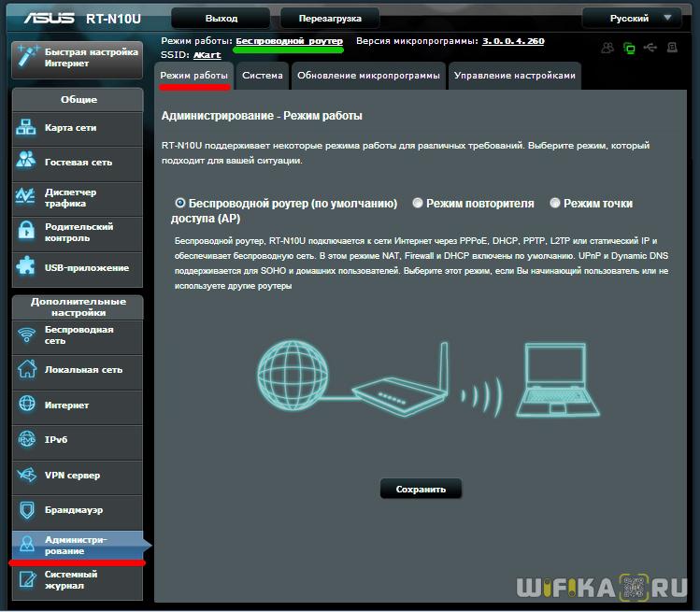Click the Родительский контроль padlock icon
Screen dimensions: 700x612
pos(26,231)
